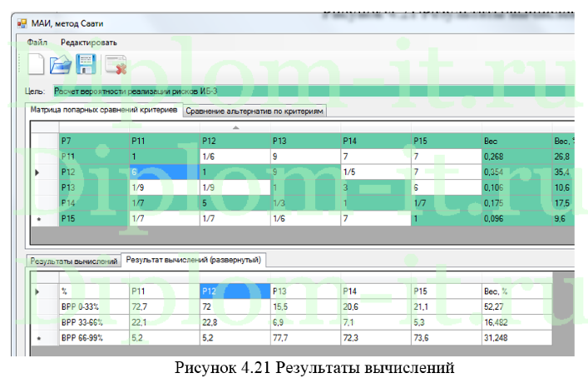Select the P15 row header in matrix
Image resolution: width=588 pixels, height=383 pixels.
[x=93, y=218]
